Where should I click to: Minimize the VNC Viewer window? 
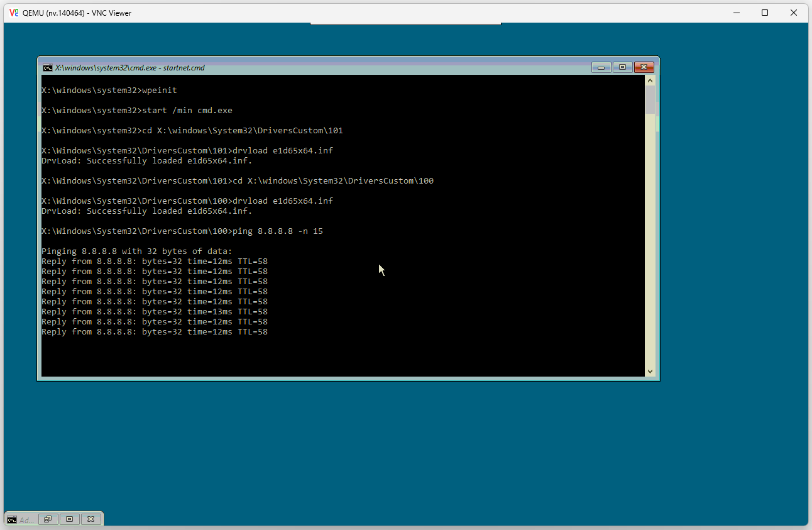coord(737,13)
